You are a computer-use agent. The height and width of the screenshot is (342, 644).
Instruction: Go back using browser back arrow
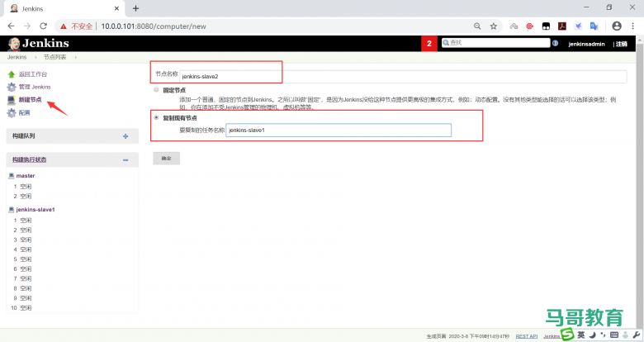[11, 26]
